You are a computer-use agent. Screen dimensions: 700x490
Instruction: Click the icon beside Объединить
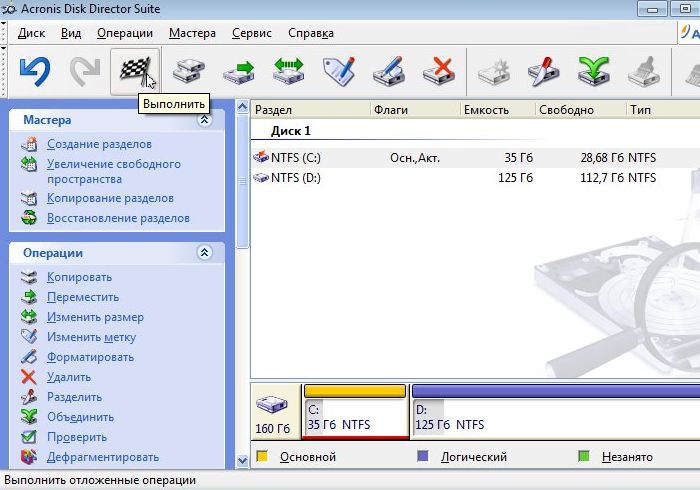(x=29, y=417)
